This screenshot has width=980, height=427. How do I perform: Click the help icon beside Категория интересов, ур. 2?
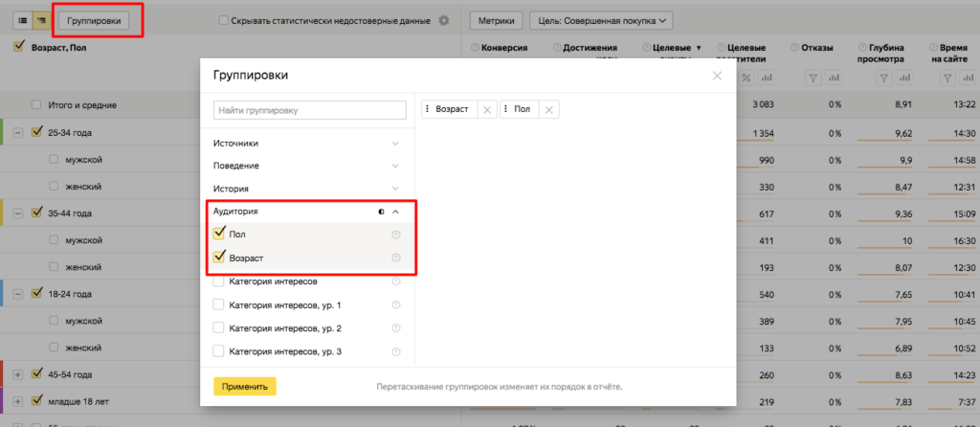click(x=396, y=328)
